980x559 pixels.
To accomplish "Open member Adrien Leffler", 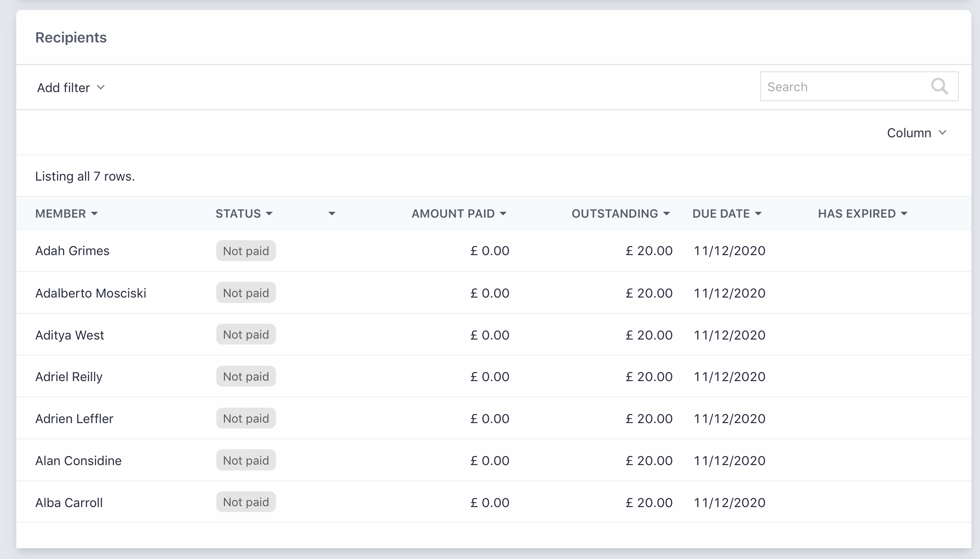I will [x=74, y=419].
